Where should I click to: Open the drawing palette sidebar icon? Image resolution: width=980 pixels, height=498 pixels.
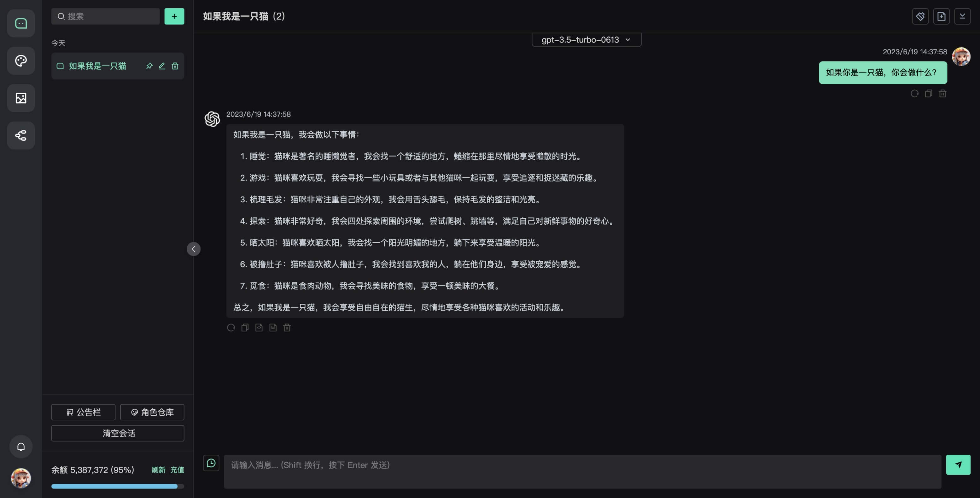[x=21, y=61]
